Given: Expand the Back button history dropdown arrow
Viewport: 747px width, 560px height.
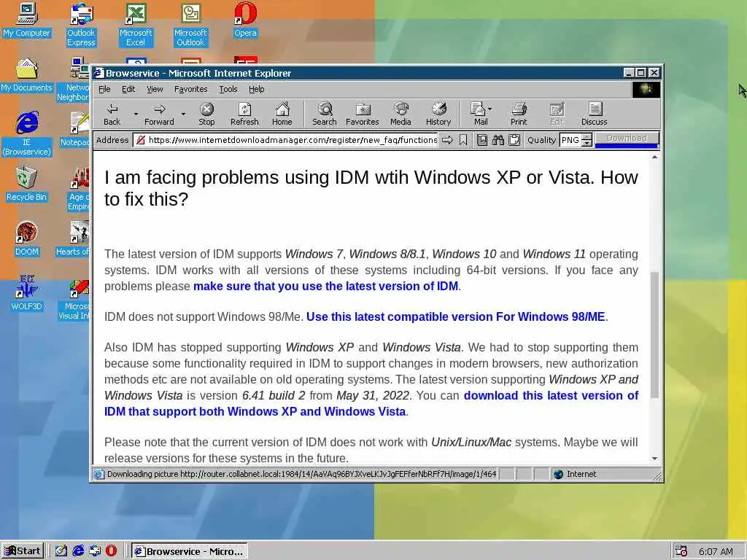Looking at the screenshot, I should click(136, 114).
